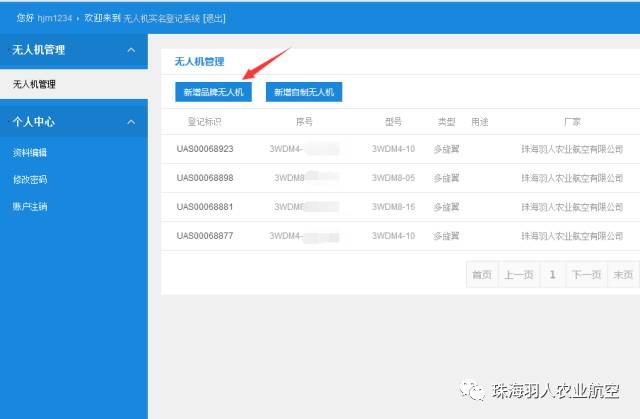640x419 pixels.
Task: Select row with ID UAS00068923
Action: 205,149
